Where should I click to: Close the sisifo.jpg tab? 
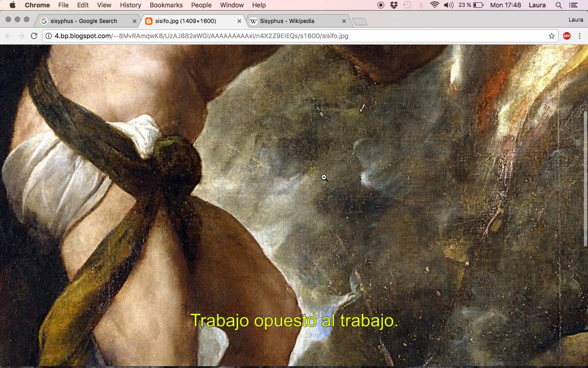point(239,21)
